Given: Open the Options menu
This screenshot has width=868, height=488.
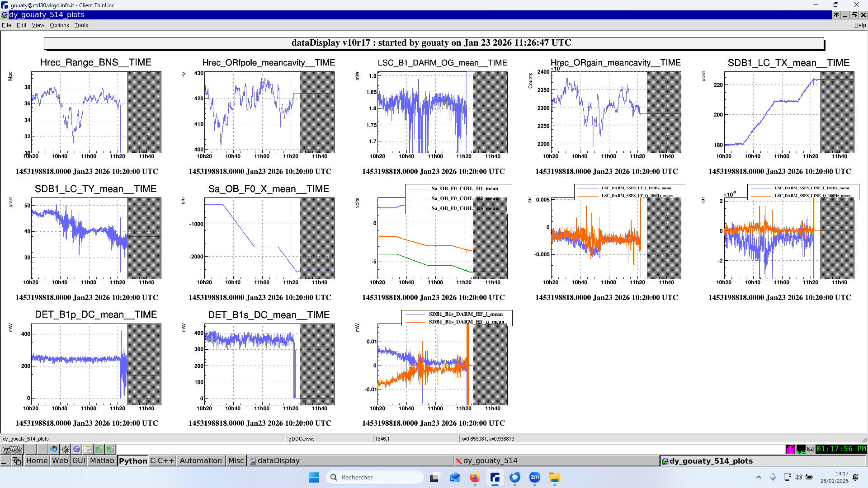Looking at the screenshot, I should [59, 25].
